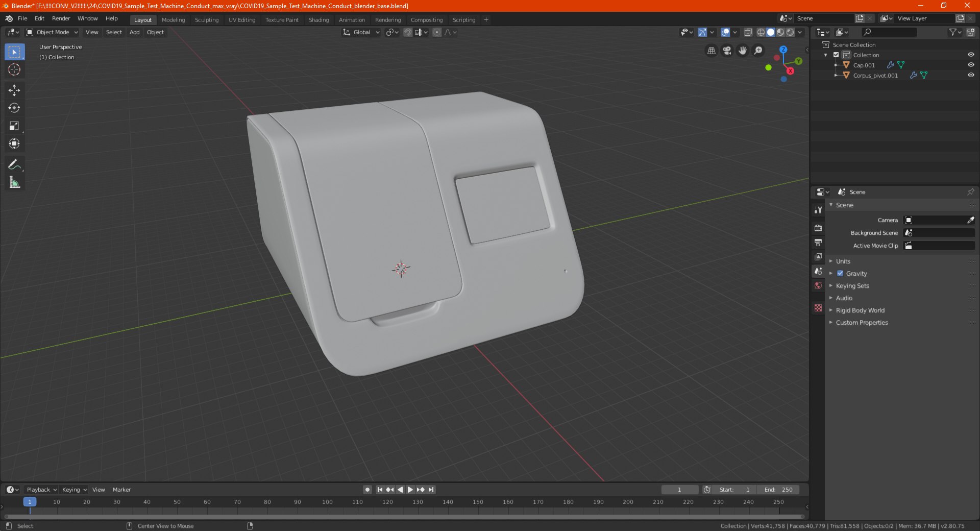Select the Measure tool
The height and width of the screenshot is (531, 980).
pos(14,182)
